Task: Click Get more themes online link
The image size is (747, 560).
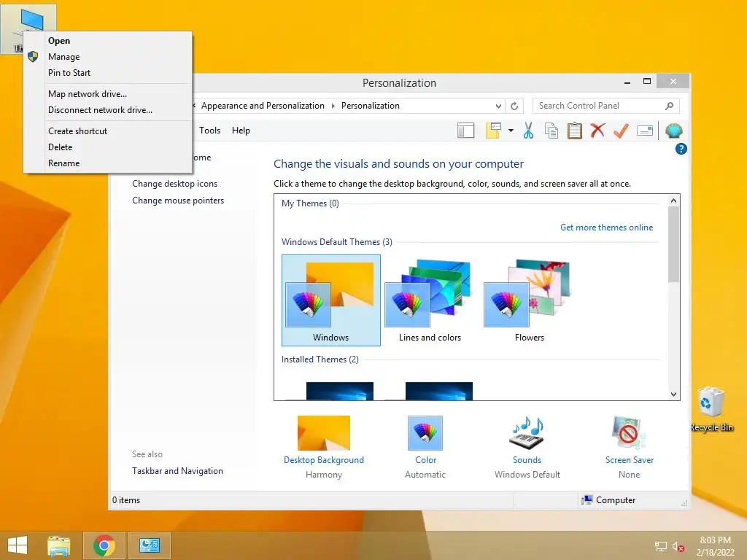Action: click(x=606, y=227)
